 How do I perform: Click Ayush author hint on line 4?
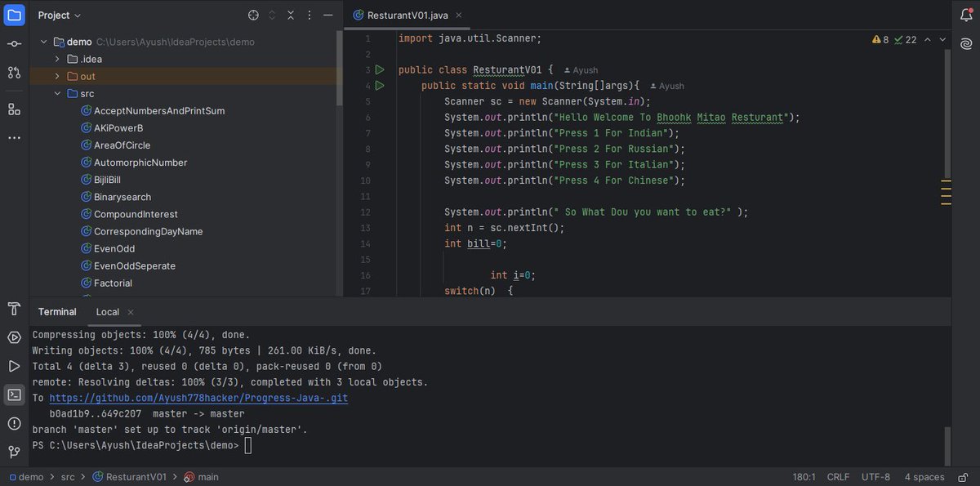tap(667, 86)
